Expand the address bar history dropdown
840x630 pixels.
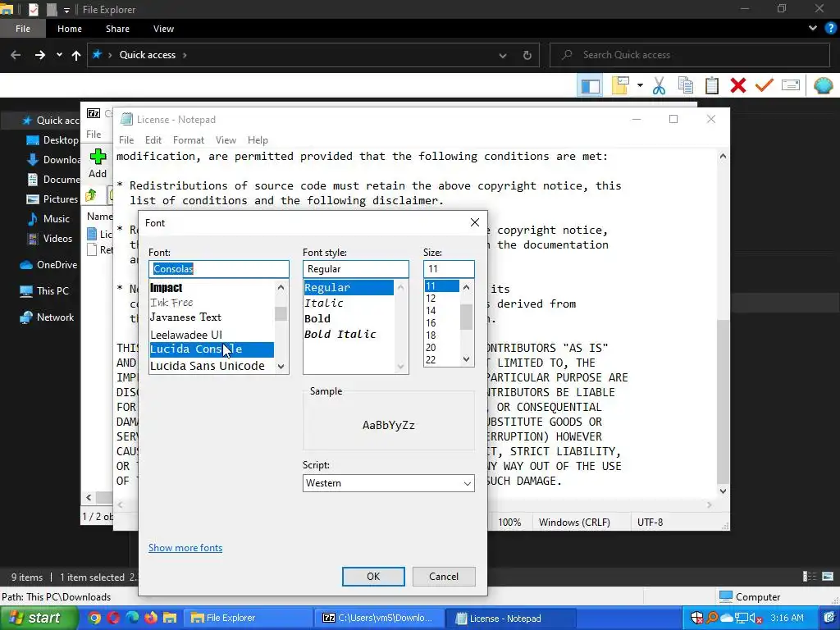[503, 55]
